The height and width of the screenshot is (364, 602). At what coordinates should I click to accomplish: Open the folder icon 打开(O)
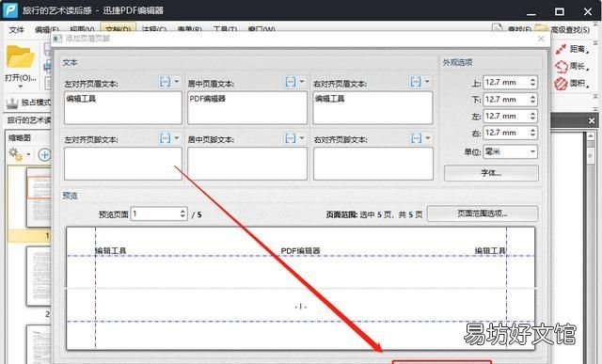click(x=20, y=63)
